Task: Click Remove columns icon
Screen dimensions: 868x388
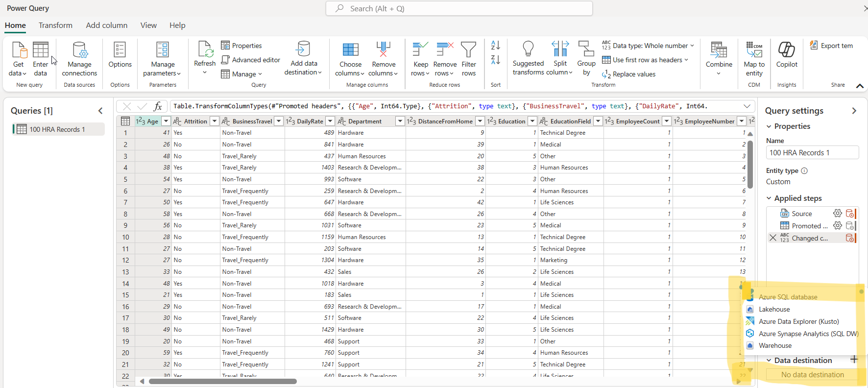Action: coord(384,50)
